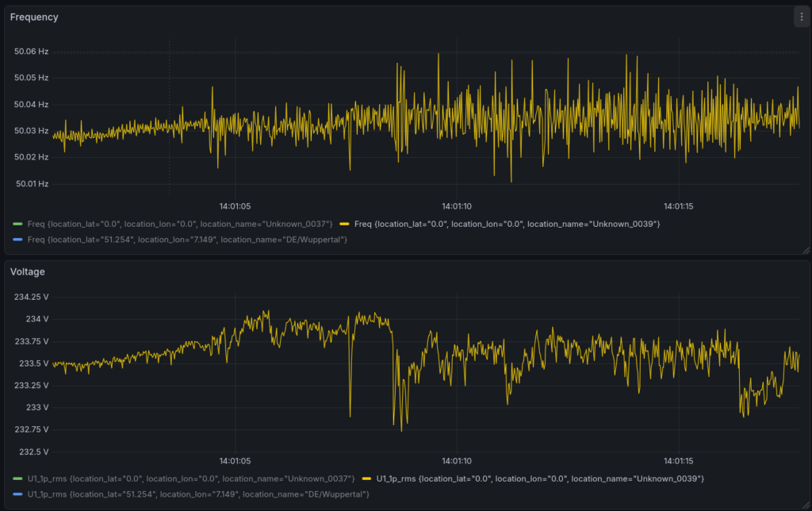812x511 pixels.
Task: Click green swatch for U1_1p_rms Unknown_0037
Action: coord(18,478)
